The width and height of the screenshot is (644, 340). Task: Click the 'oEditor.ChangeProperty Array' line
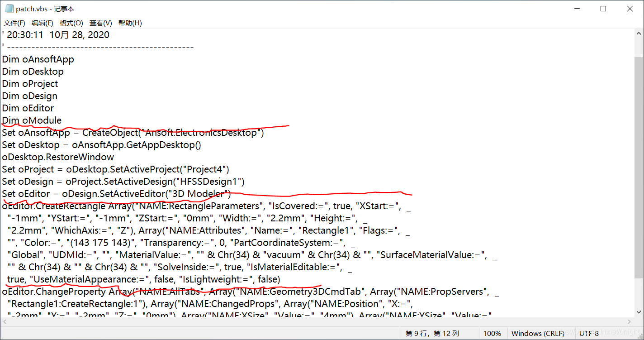coord(250,292)
